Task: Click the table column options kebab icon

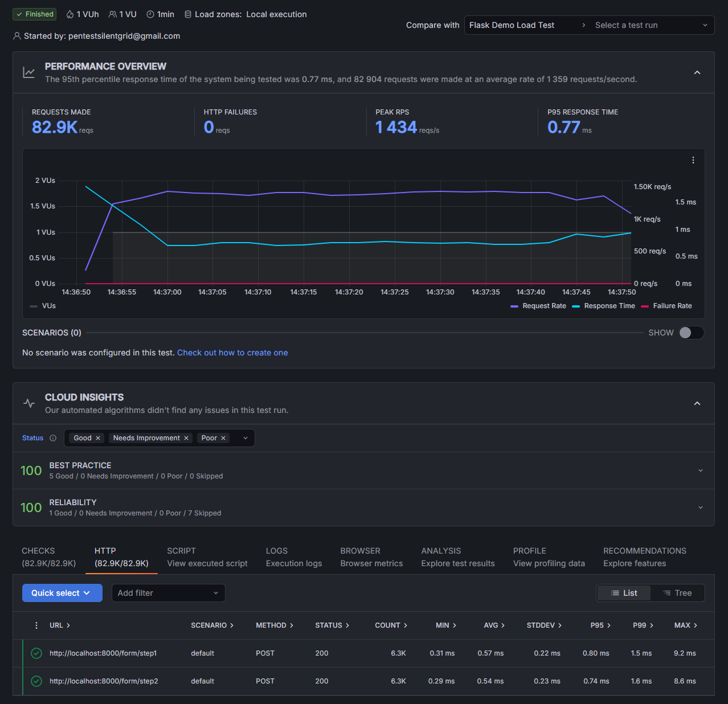Action: coord(36,625)
